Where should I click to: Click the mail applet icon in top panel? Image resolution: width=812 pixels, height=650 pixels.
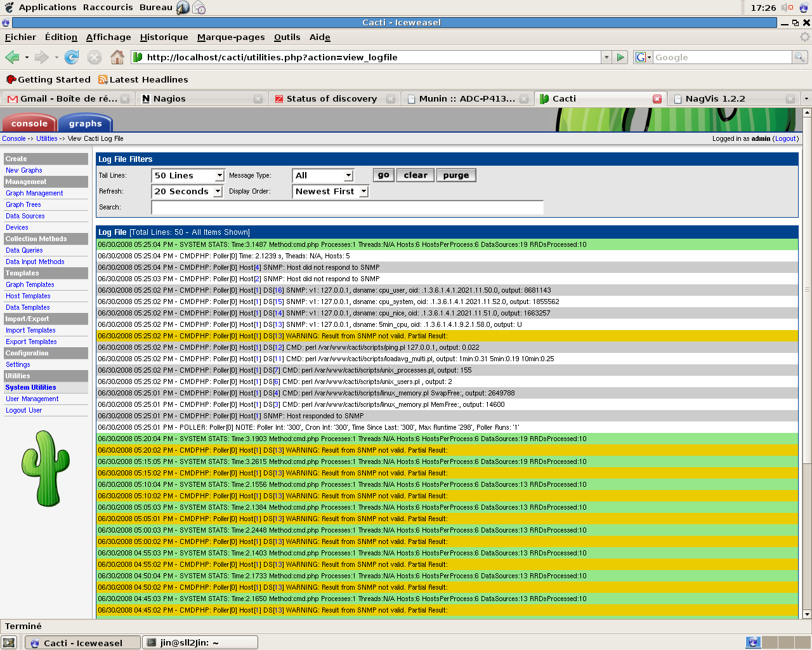tap(199, 8)
